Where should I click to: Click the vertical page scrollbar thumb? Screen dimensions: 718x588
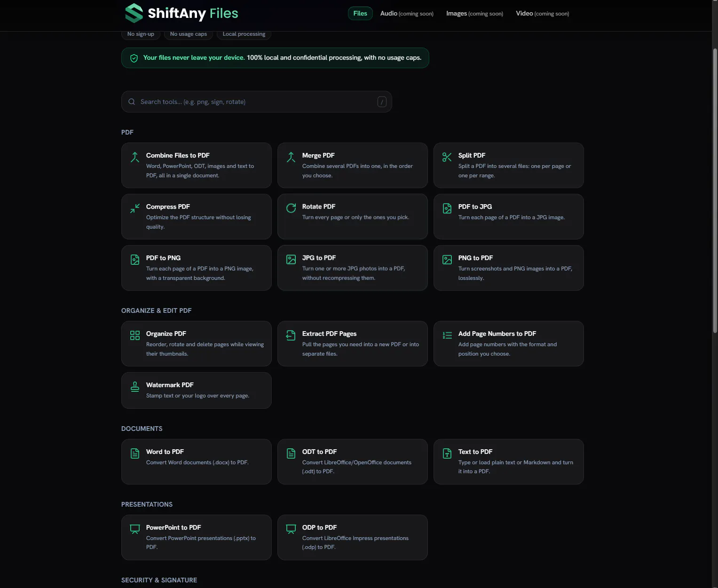click(x=715, y=191)
